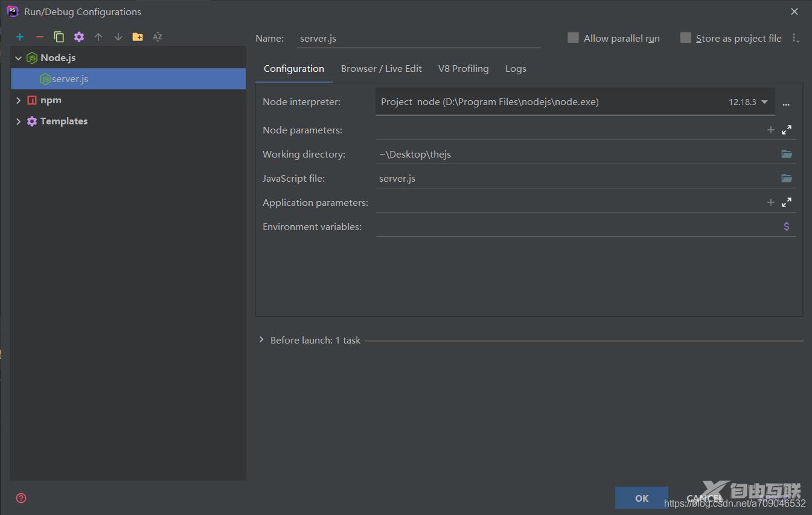Browse for the Working directory folder
Screen dimensions: 812x515
coord(787,154)
